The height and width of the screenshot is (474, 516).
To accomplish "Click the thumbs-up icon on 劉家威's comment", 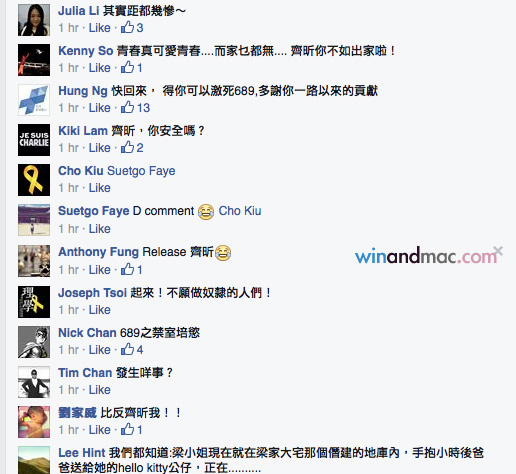I will tap(127, 429).
